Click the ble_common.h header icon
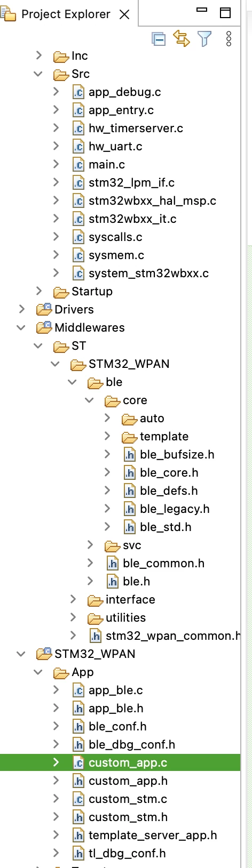 click(113, 564)
